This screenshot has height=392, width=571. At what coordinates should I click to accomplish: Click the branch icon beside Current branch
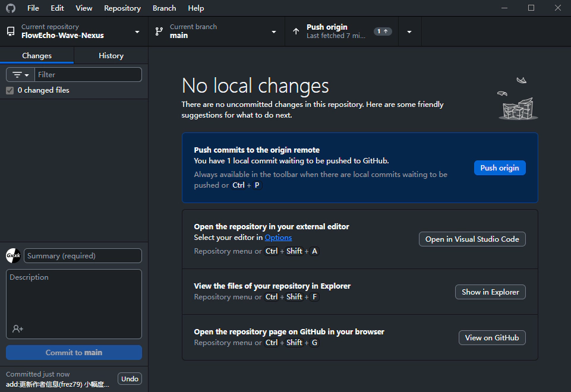pyautogui.click(x=159, y=31)
